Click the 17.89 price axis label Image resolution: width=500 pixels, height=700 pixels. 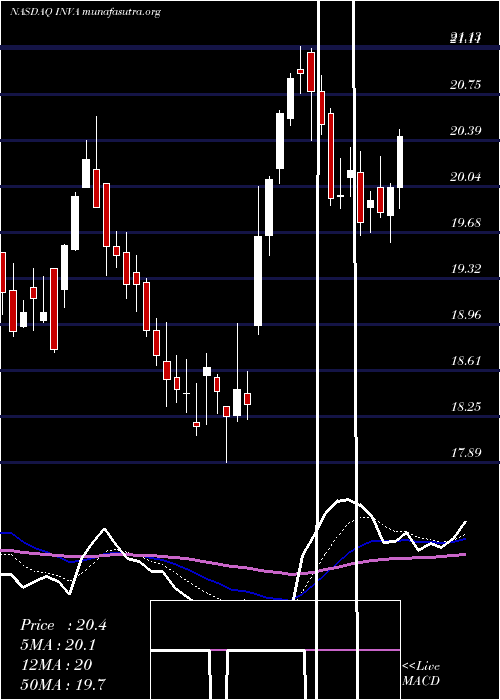466,453
